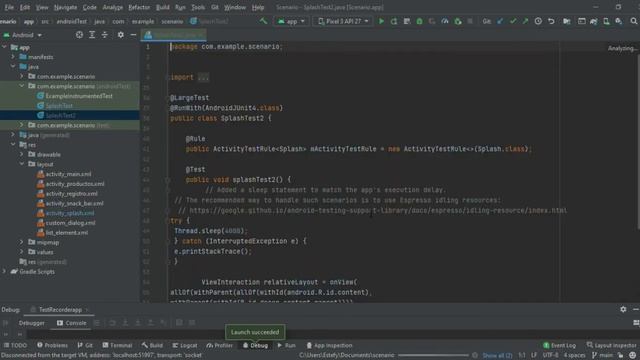640x360 pixels.
Task: Click the IDE feedback smiley icon in status bar
Action: (x=633, y=355)
